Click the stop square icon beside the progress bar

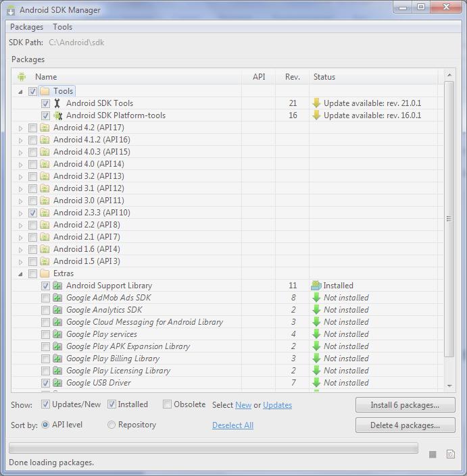(433, 454)
